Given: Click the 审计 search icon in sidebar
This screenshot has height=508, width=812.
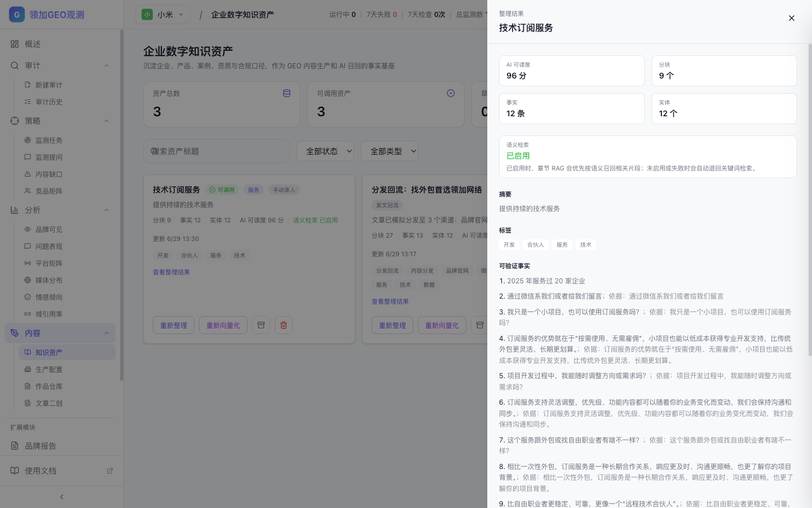Looking at the screenshot, I should (15, 65).
